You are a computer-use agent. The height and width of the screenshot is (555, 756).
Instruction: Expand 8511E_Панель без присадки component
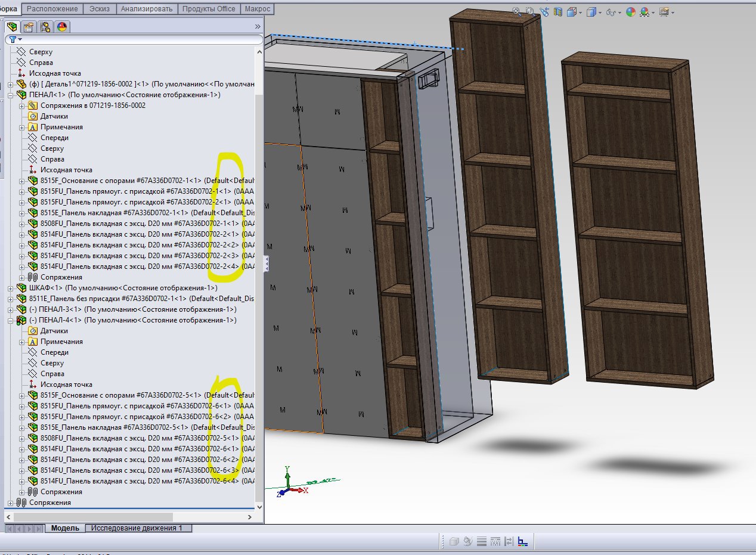[10, 299]
